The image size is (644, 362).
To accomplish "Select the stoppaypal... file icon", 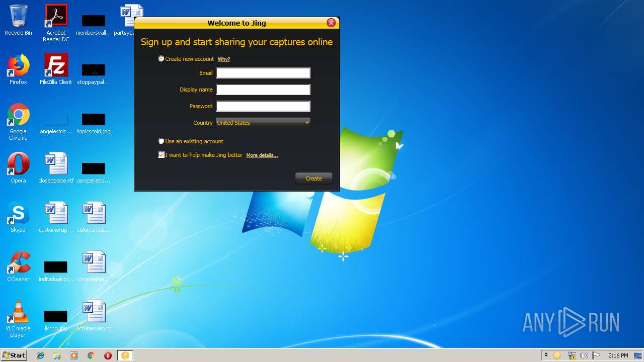I will coord(94,74).
